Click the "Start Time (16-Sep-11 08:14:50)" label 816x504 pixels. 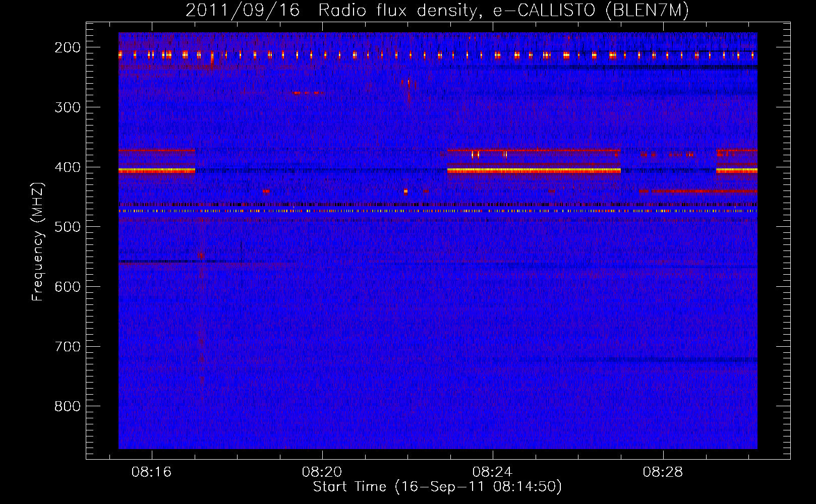tap(437, 487)
